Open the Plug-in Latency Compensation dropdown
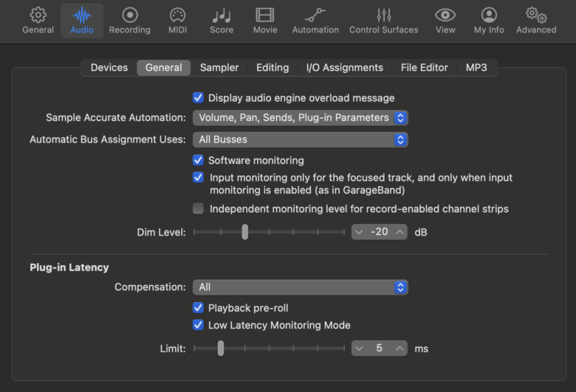Viewport: 576px width, 392px height. pyautogui.click(x=300, y=287)
